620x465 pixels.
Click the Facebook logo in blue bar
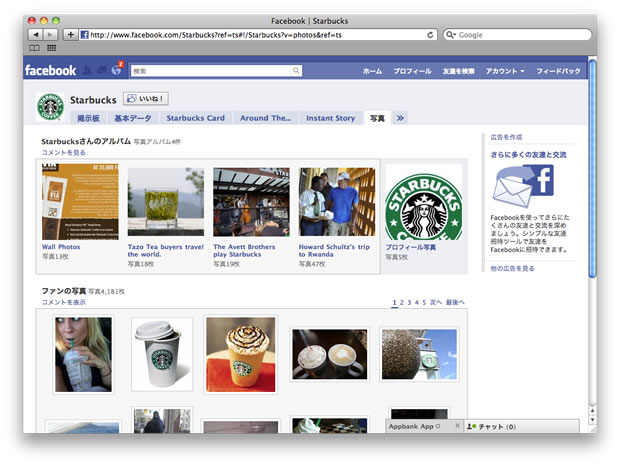[50, 70]
